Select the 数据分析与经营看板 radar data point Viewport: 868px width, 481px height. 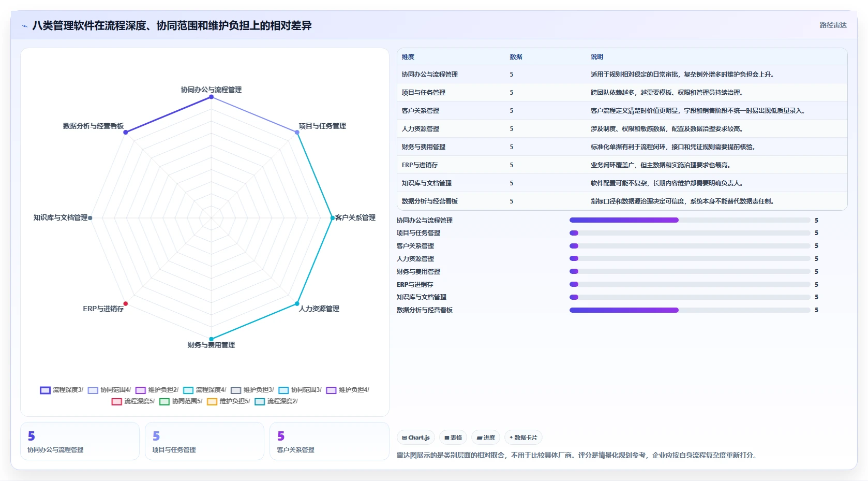pyautogui.click(x=126, y=133)
